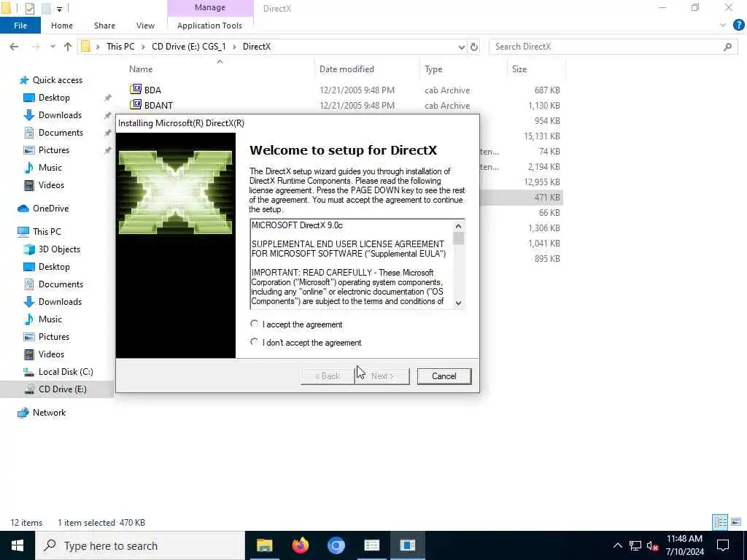Go up one folder level arrow
Viewport: 747px width, 560px height.
(68, 47)
